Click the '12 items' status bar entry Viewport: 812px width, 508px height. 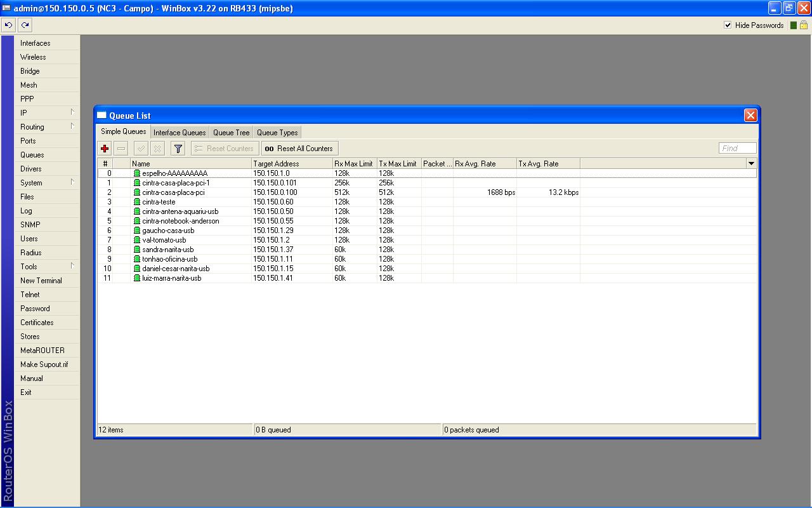pyautogui.click(x=111, y=430)
